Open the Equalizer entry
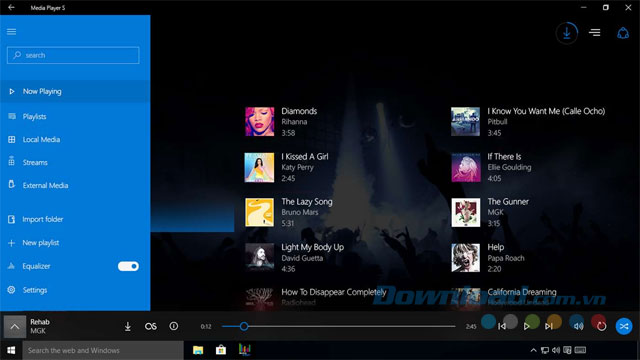Viewport: 640px width, 360px height. (36, 266)
